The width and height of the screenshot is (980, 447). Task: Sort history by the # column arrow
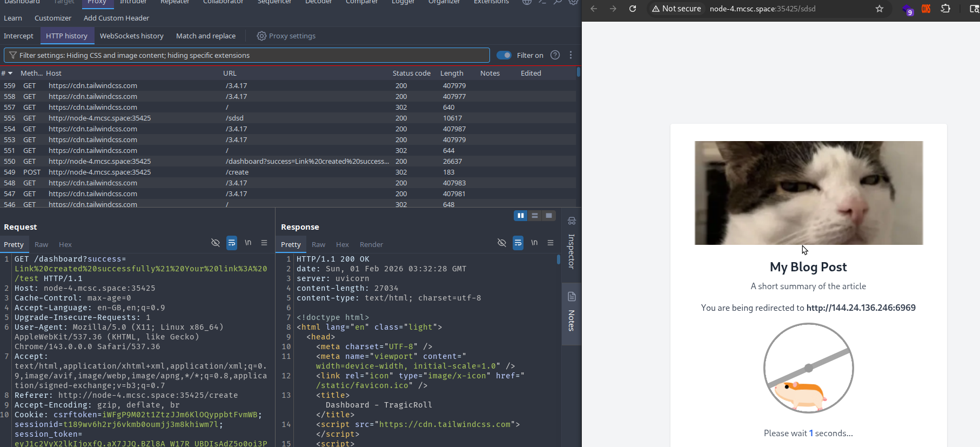(10, 74)
